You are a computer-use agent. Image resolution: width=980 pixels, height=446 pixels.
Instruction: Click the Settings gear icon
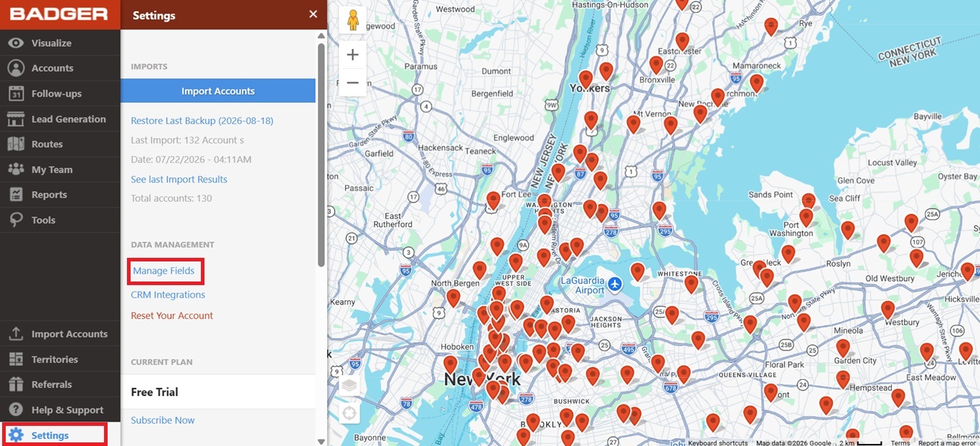[16, 435]
